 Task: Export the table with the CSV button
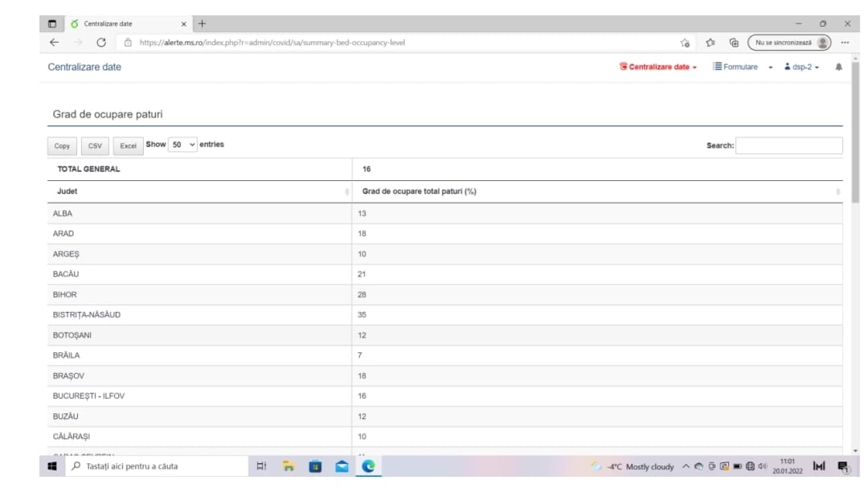click(x=95, y=146)
